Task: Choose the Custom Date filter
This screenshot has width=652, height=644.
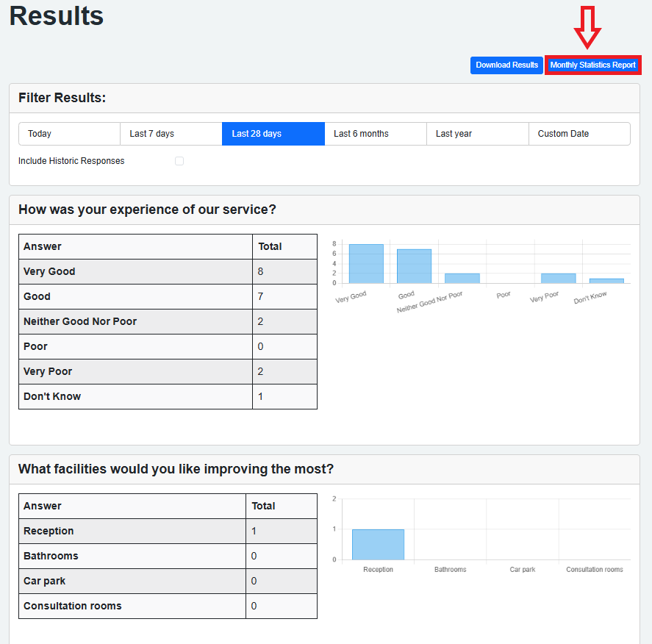Action: click(578, 134)
